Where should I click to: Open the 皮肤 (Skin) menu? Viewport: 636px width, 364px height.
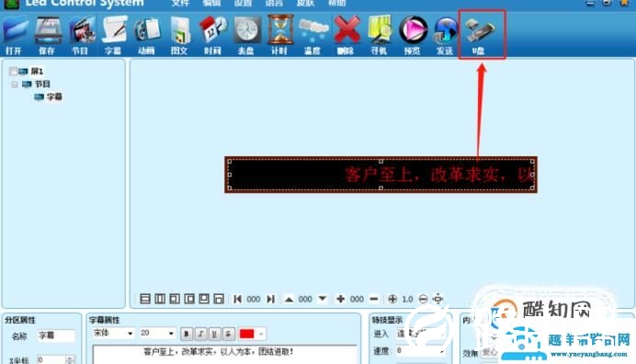coord(305,4)
